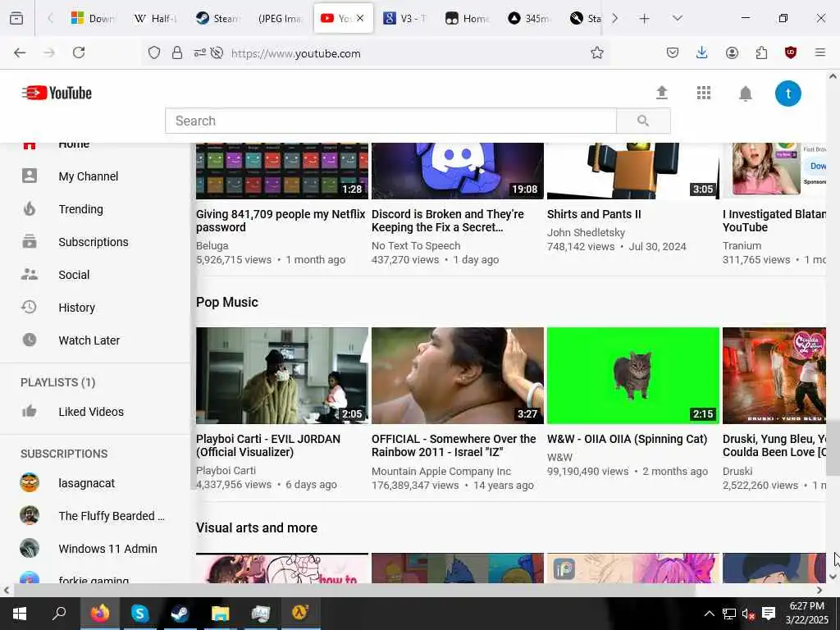
Task: Click the vertical page scrollbar thumb
Action: [833, 448]
